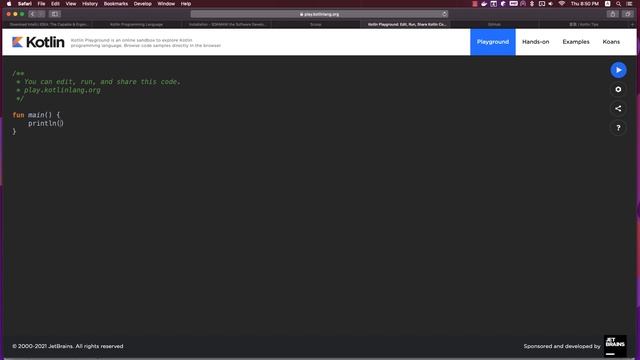Switch to the GitHub browser tab
Image resolution: width=640 pixels, height=360 pixels.
494,24
